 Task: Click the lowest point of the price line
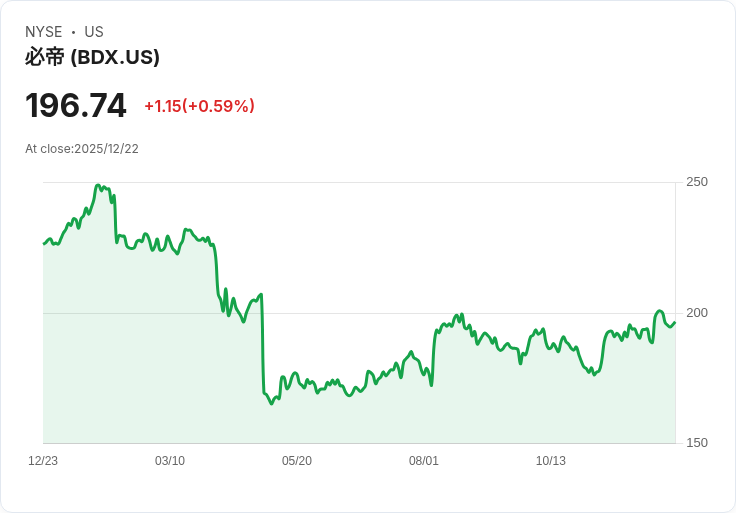(271, 403)
